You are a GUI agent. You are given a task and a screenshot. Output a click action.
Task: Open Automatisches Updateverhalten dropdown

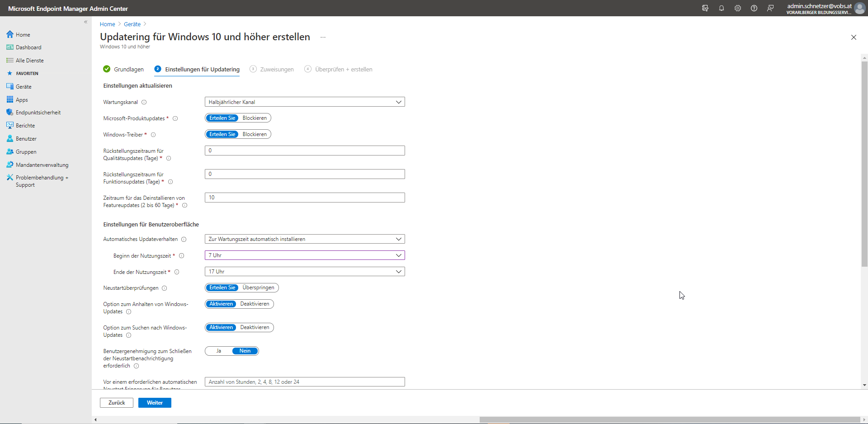point(305,239)
